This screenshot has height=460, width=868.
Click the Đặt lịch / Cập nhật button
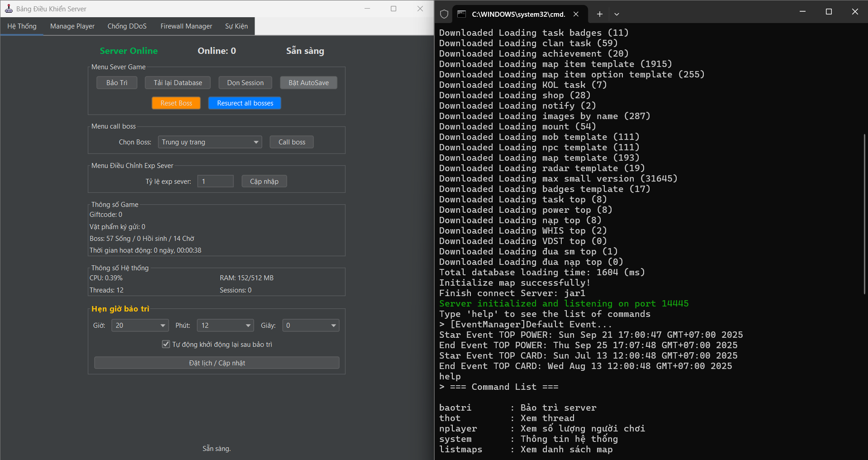coord(217,363)
